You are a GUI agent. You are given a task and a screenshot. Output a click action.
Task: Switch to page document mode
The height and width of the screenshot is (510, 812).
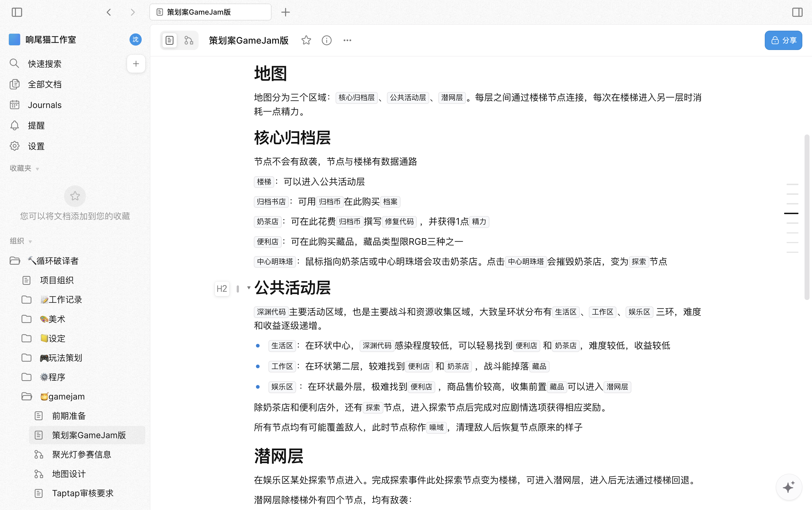pyautogui.click(x=170, y=41)
